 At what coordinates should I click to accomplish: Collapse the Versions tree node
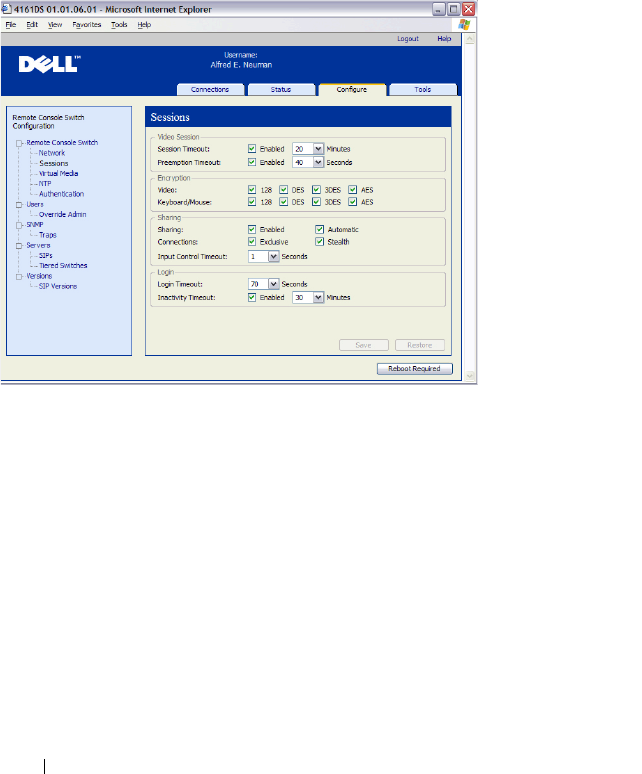[19, 276]
